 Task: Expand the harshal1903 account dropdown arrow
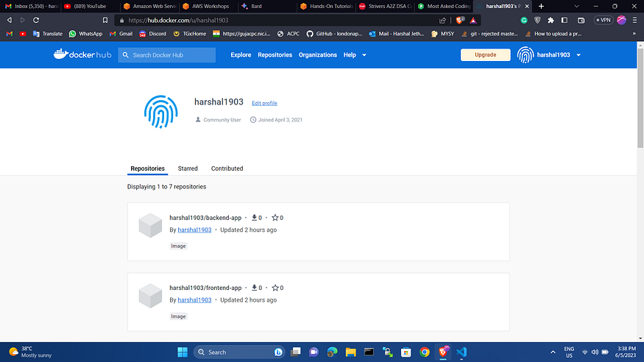click(x=578, y=55)
